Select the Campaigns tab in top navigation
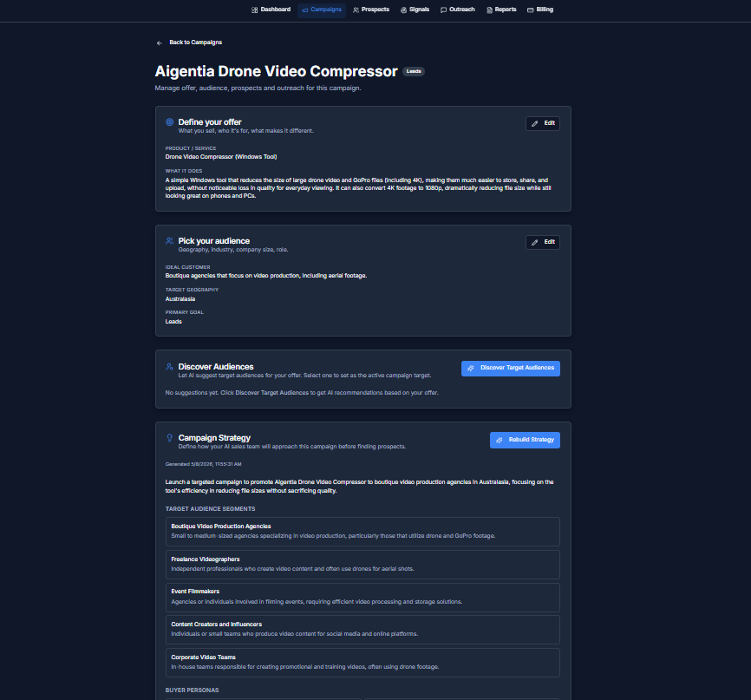The width and height of the screenshot is (751, 700). coord(322,10)
